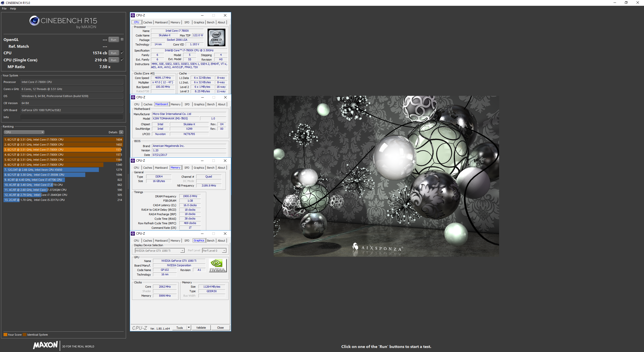Click the CPU-Z Validate button
The height and width of the screenshot is (352, 644).
(201, 328)
